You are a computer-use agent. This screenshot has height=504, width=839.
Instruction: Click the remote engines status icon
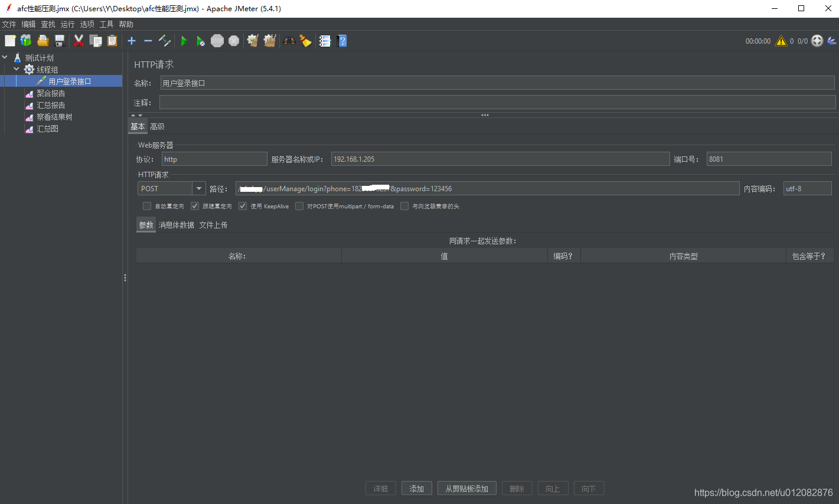pyautogui.click(x=817, y=41)
